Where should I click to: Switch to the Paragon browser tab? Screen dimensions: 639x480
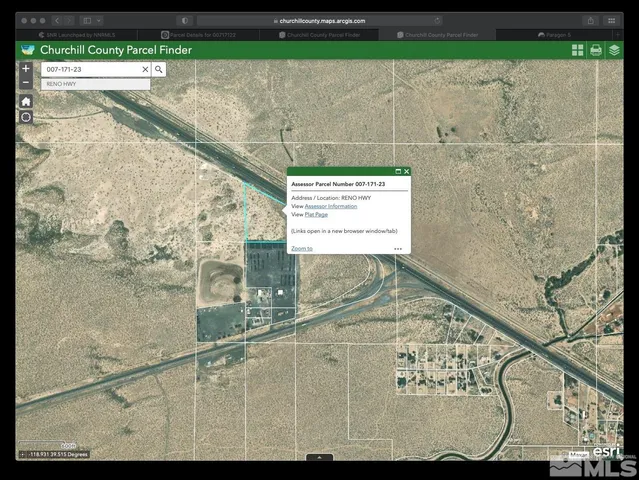pyautogui.click(x=555, y=34)
